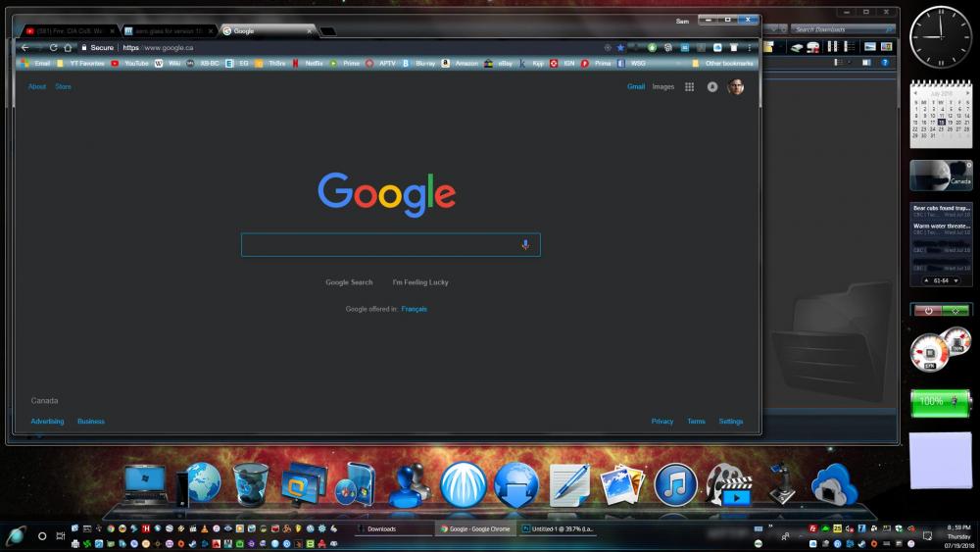Expand Explorer view options dropdown

click(849, 63)
